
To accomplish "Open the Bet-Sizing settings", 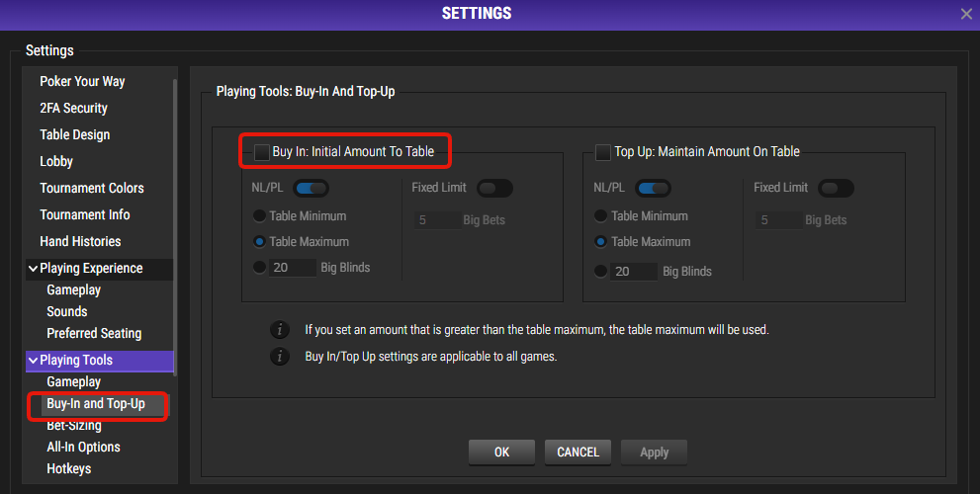I will pos(74,425).
